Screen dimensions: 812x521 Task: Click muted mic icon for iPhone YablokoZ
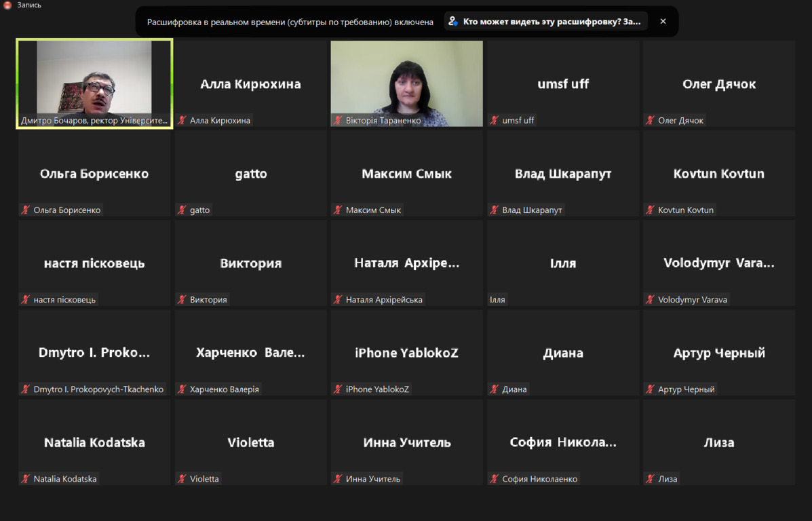(x=338, y=389)
